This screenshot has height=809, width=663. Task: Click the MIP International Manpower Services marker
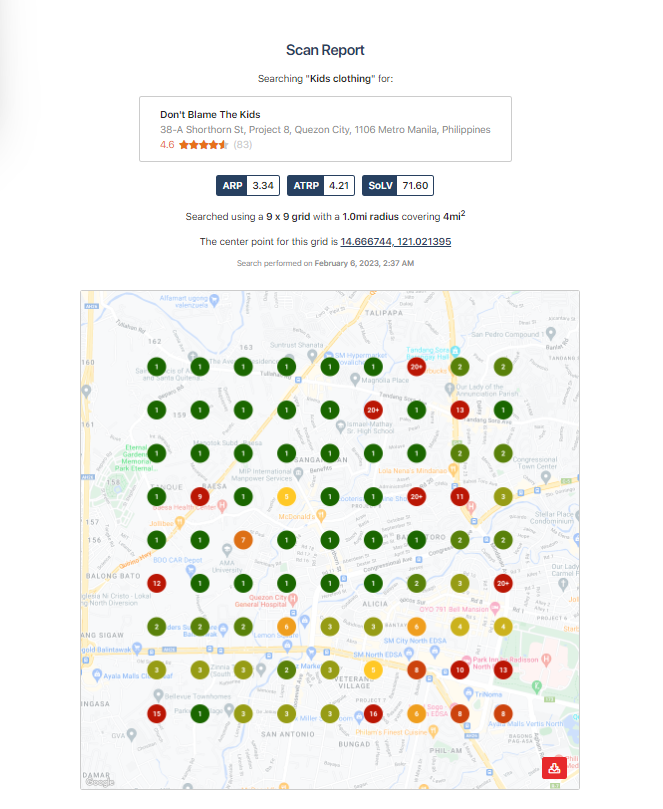click(x=298, y=473)
